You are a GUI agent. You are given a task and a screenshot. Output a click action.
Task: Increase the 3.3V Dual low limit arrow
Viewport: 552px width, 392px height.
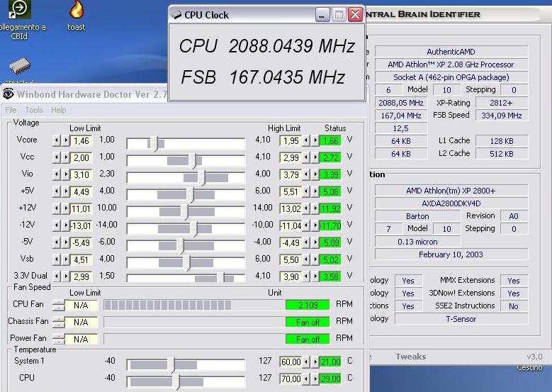[x=65, y=276]
